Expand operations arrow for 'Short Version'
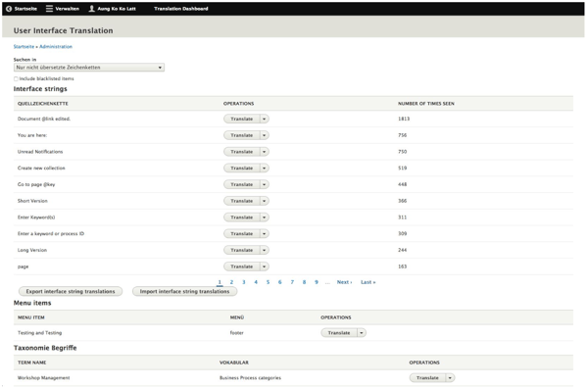The height and width of the screenshot is (388, 588). click(264, 201)
